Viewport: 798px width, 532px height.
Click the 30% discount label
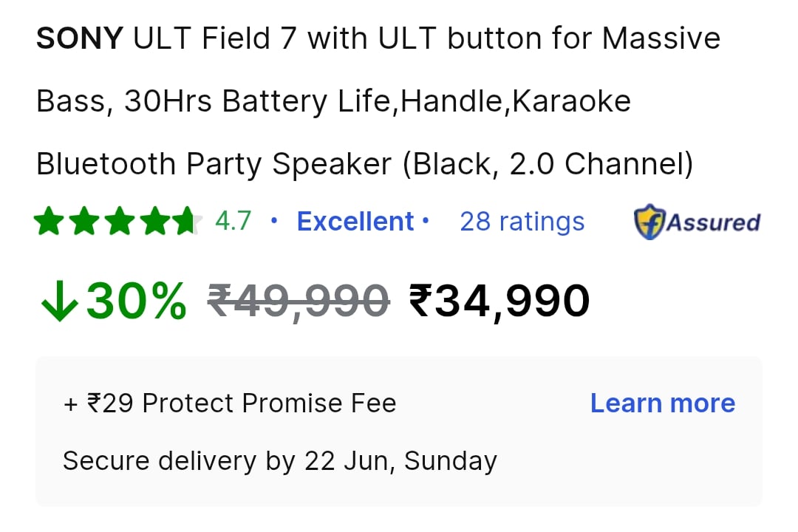137,301
